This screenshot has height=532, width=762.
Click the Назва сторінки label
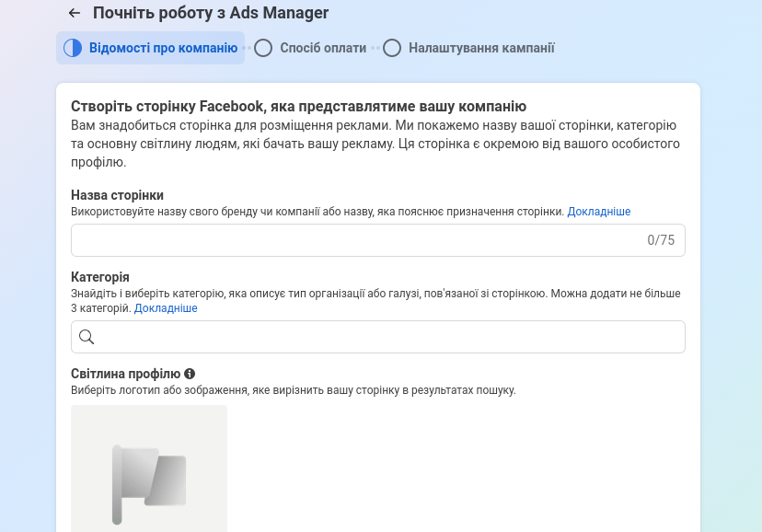[117, 195]
